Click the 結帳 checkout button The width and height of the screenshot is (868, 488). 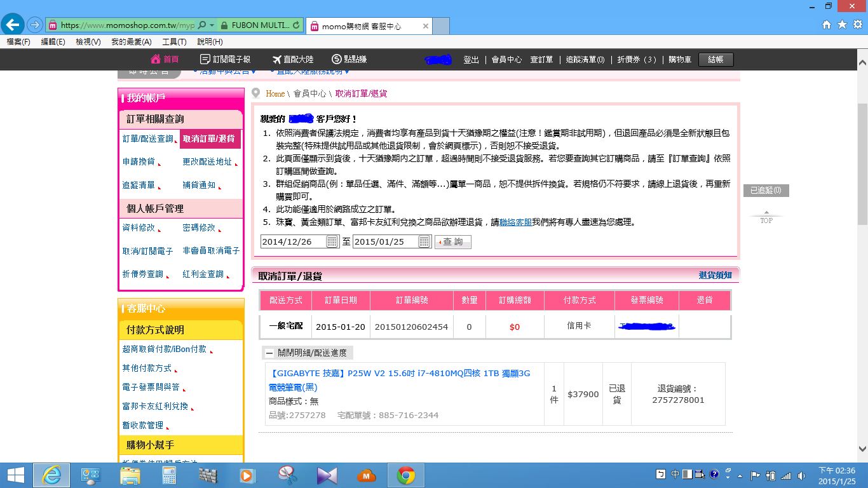pos(715,59)
